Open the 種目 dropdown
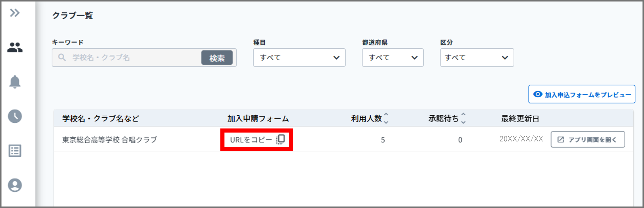 pyautogui.click(x=299, y=58)
